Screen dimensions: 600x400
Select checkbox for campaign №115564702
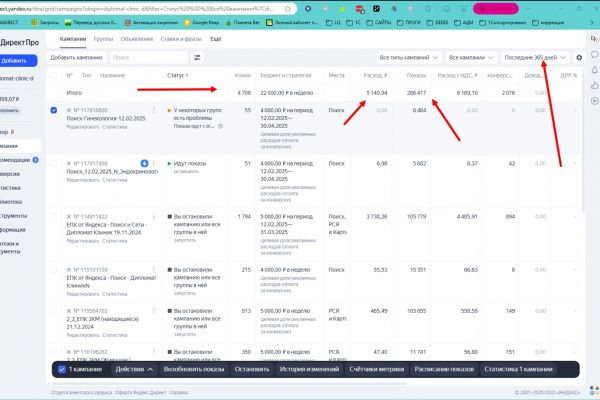point(54,311)
